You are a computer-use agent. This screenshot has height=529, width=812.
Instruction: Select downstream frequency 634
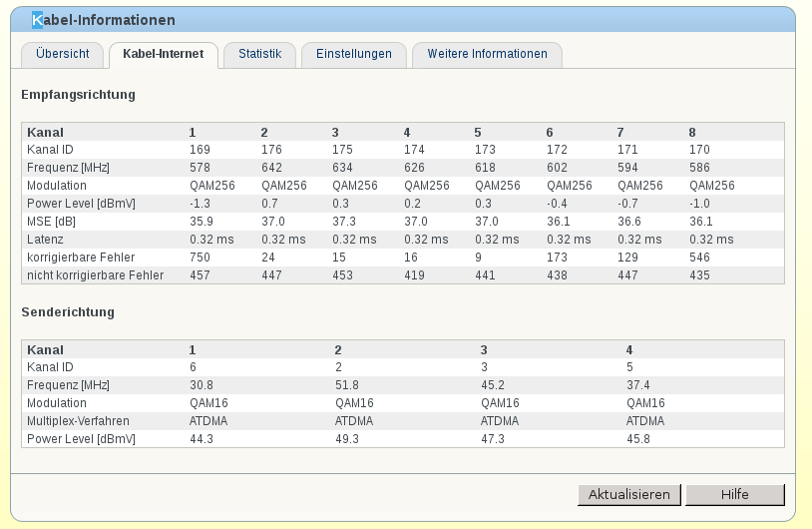(x=342, y=168)
